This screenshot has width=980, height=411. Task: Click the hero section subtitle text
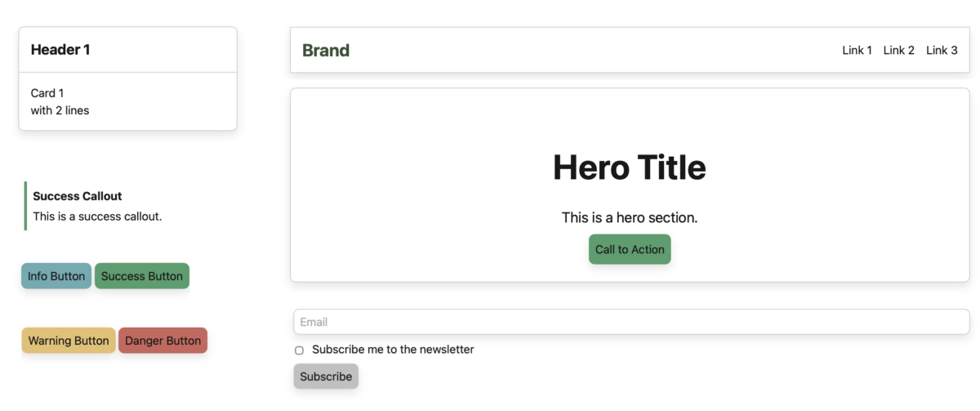629,217
